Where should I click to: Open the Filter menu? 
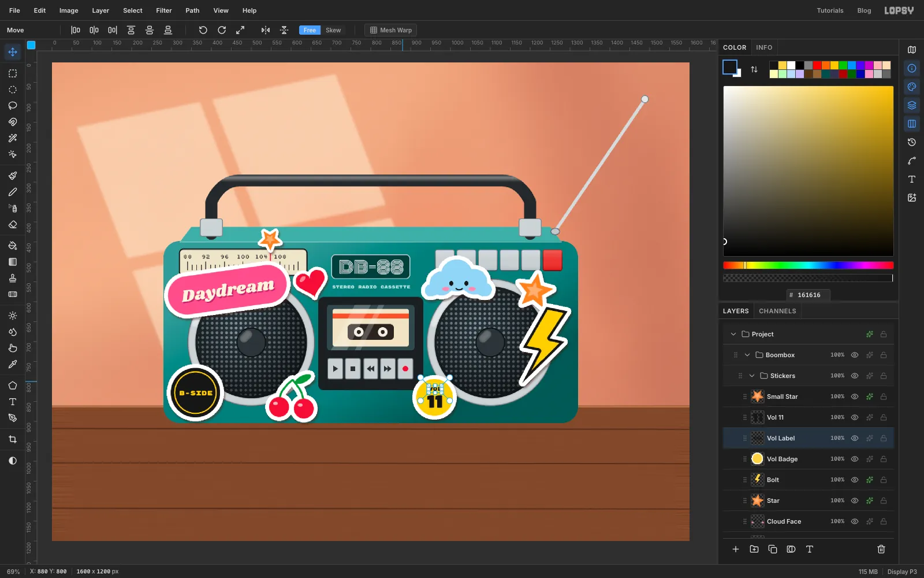(164, 10)
